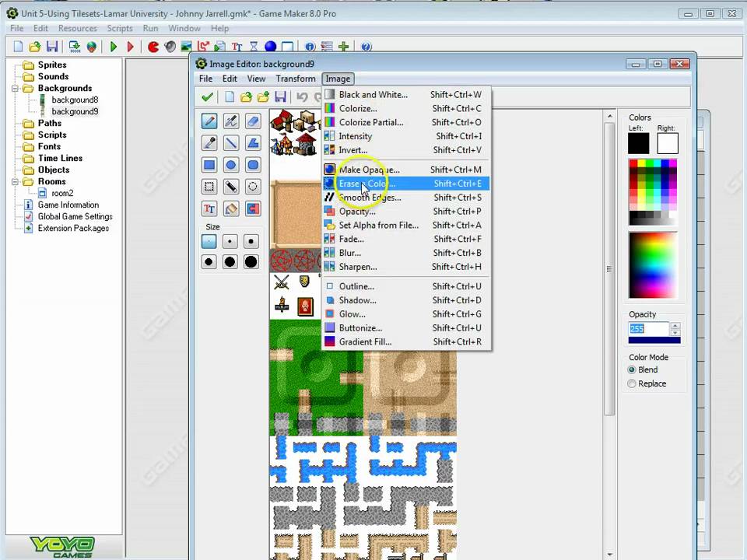Open the Image Editor View menu
The image size is (747, 560).
(x=256, y=79)
